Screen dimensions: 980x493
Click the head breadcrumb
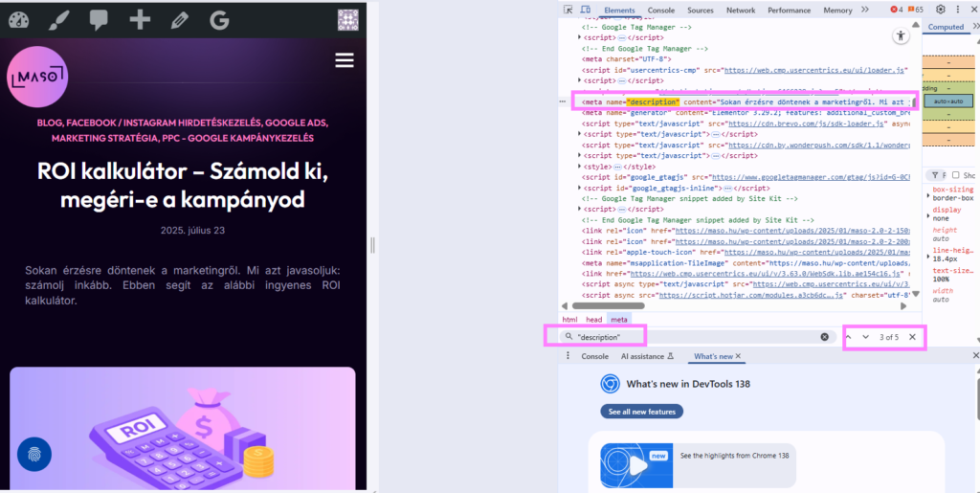(x=593, y=320)
